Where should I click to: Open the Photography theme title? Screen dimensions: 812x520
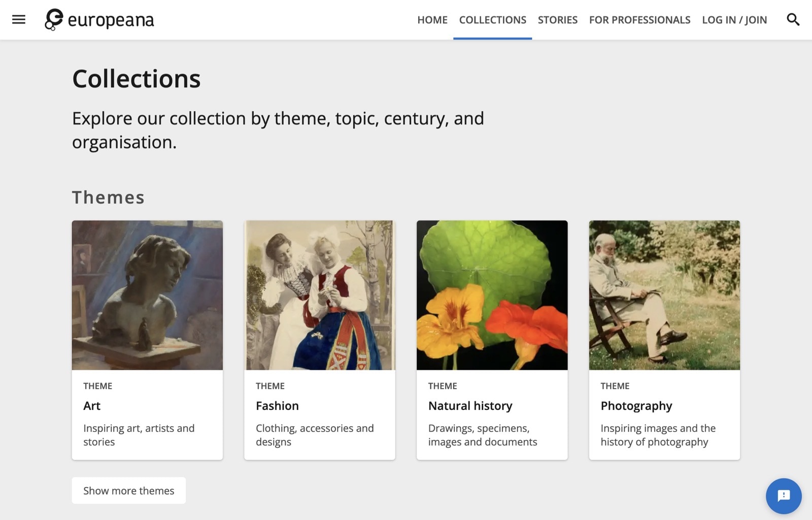coord(636,406)
